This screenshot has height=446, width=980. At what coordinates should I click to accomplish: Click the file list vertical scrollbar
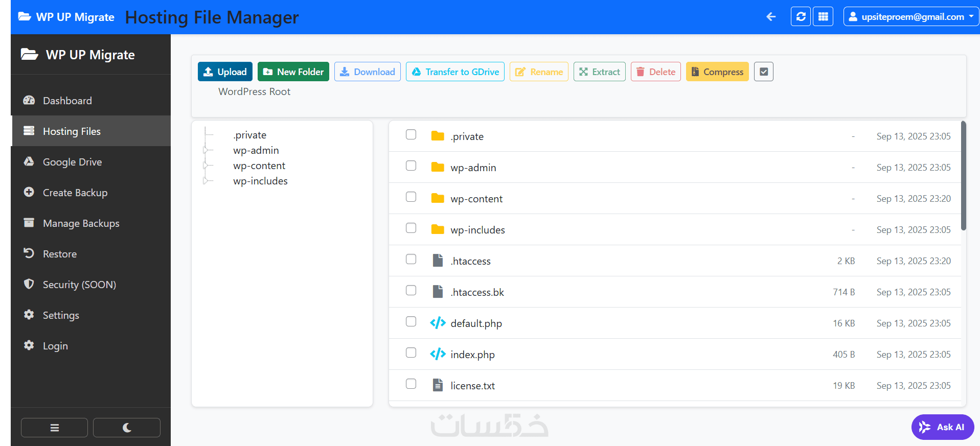pyautogui.click(x=964, y=176)
